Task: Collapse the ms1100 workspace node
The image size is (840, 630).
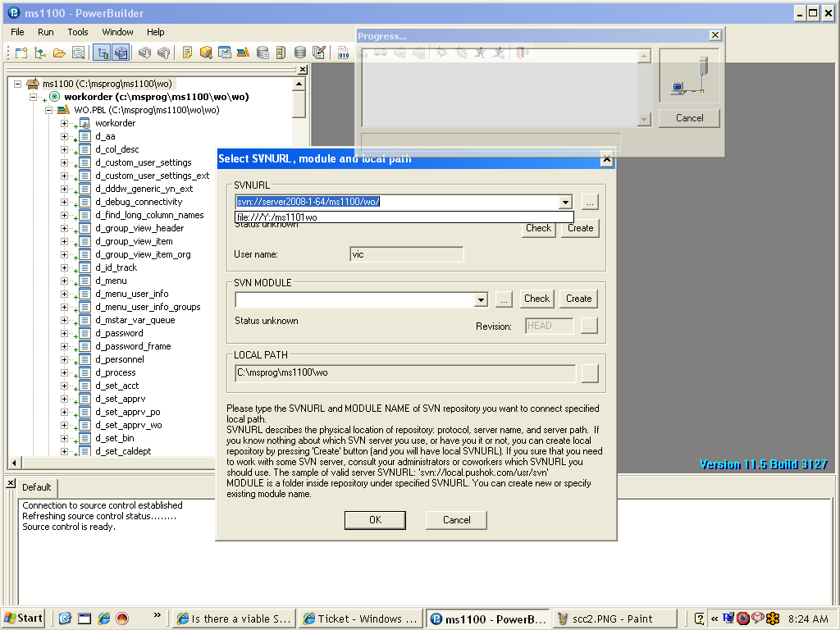Action: [18, 84]
